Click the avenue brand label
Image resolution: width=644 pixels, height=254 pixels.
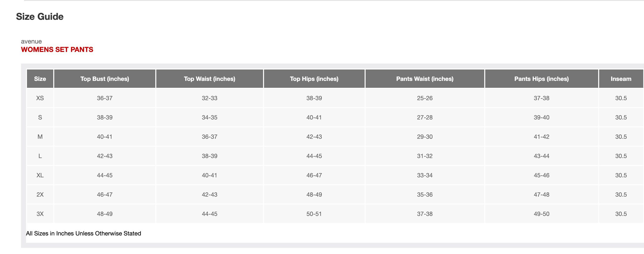click(x=31, y=41)
